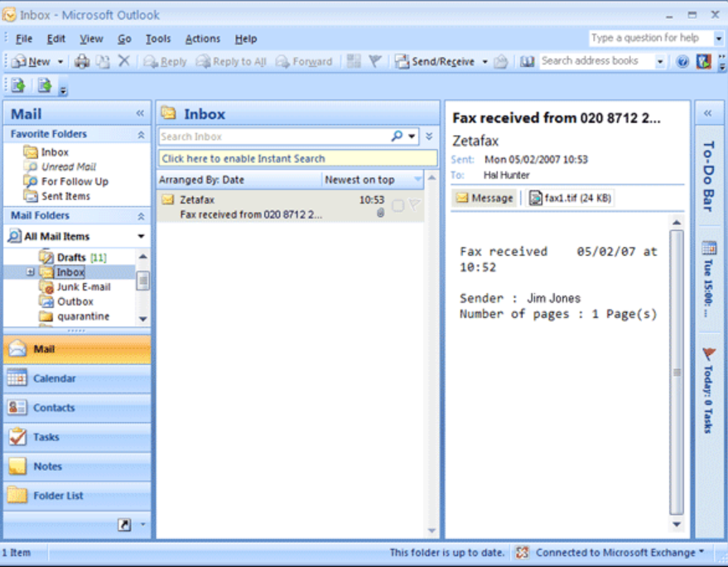Click here to enable Instant Search
The image size is (728, 567).
297,159
